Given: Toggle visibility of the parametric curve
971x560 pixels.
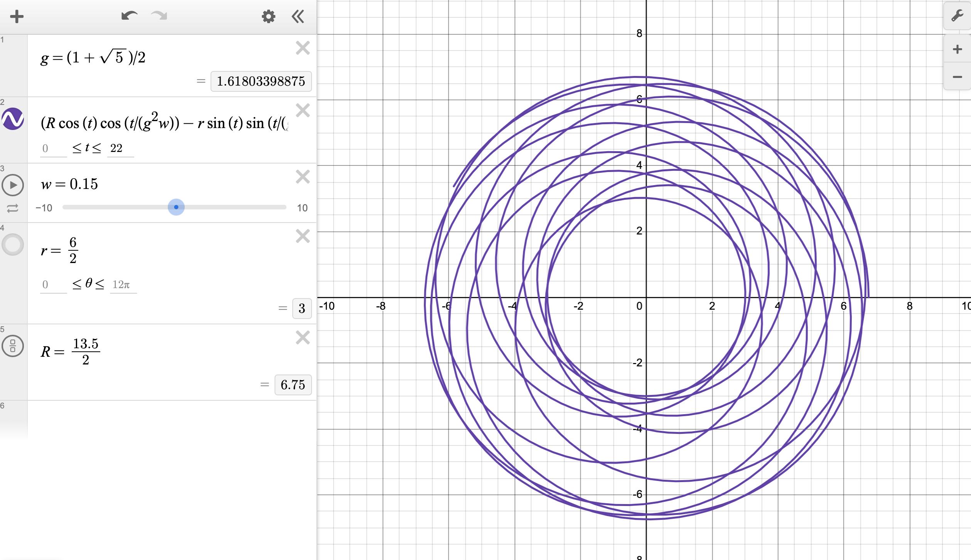Looking at the screenshot, I should [13, 119].
